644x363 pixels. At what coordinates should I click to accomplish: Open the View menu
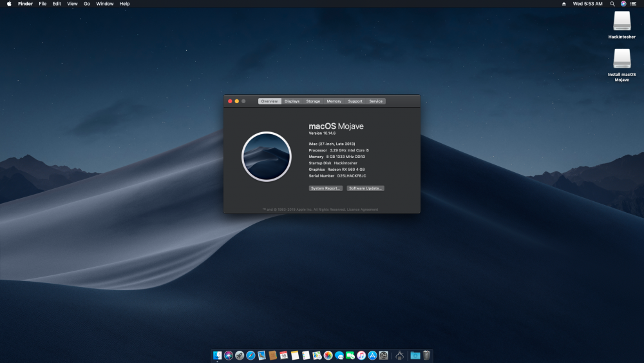(x=72, y=4)
